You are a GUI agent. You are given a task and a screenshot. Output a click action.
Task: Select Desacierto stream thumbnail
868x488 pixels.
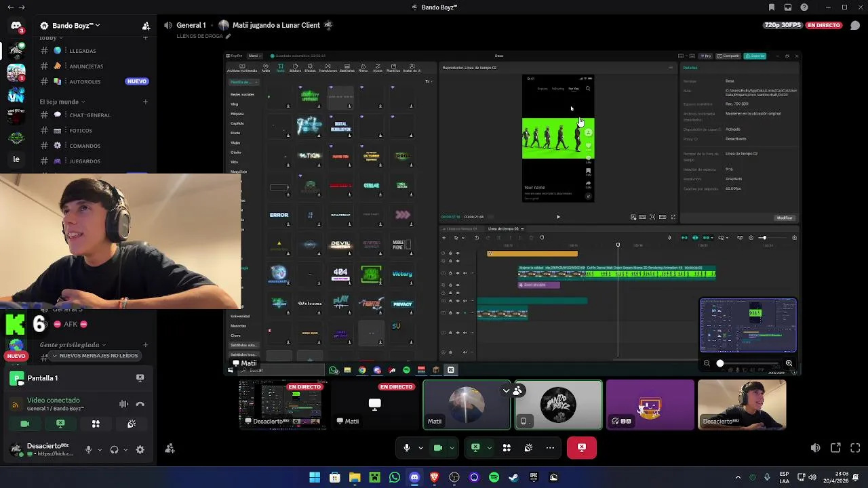[283, 405]
